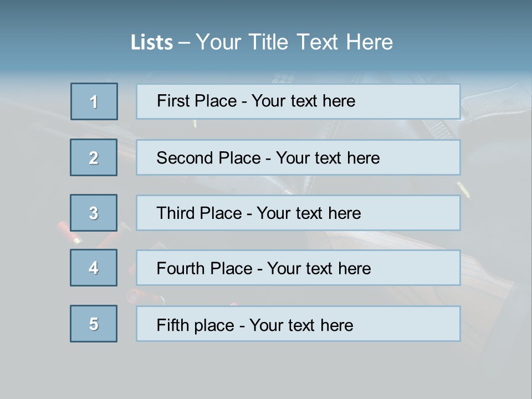Click the number 1 box
Viewport: 532px width, 399px height.
[94, 101]
